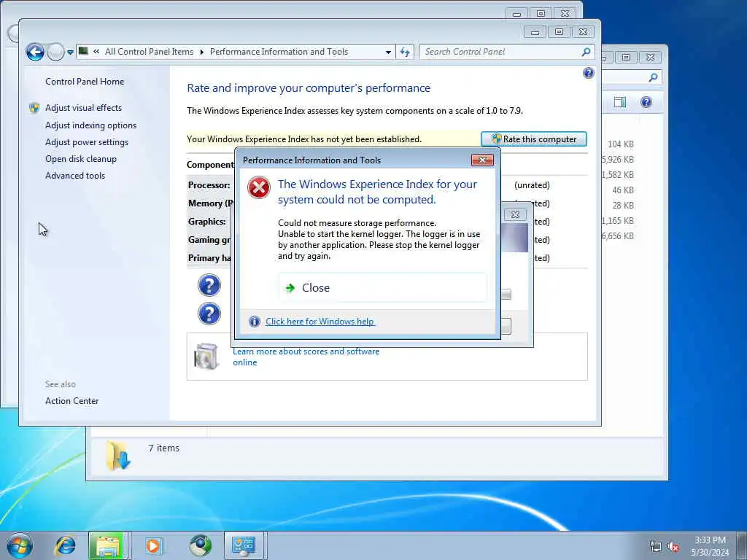Image resolution: width=747 pixels, height=560 pixels.
Task: Open Action Center under See also
Action: pyautogui.click(x=72, y=401)
